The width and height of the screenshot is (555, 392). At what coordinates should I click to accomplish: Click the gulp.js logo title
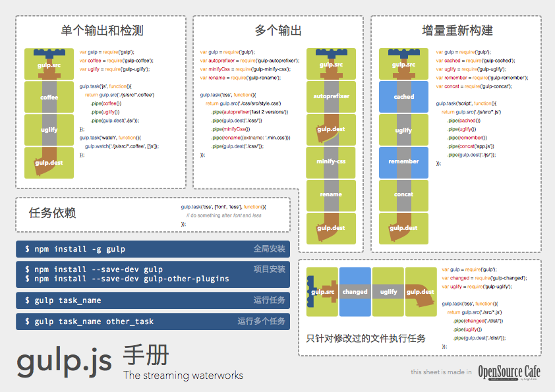[65, 361]
